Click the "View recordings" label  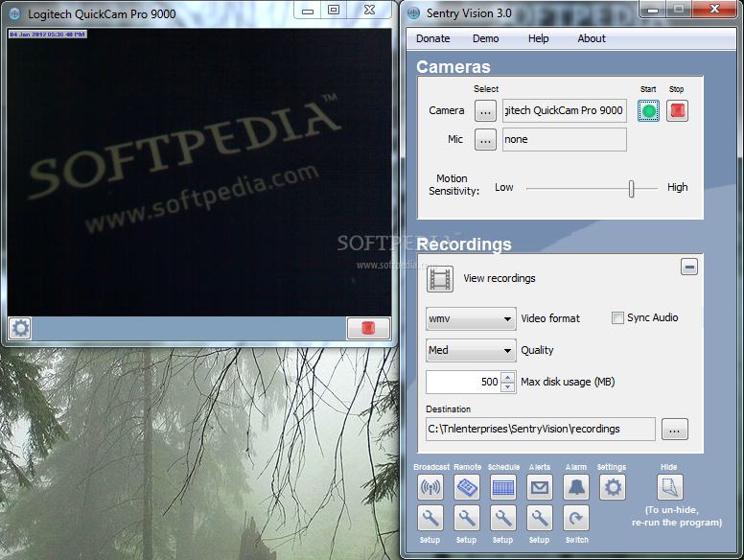[x=500, y=279]
